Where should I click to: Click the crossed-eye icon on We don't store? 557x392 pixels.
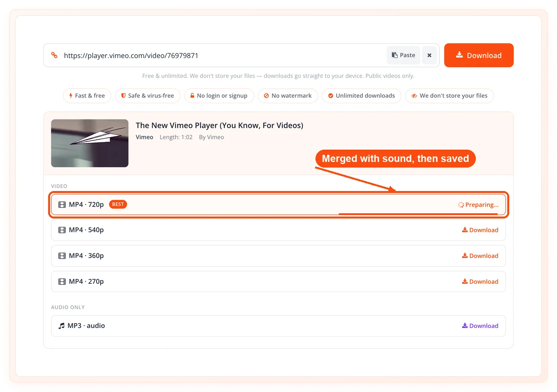pos(414,96)
